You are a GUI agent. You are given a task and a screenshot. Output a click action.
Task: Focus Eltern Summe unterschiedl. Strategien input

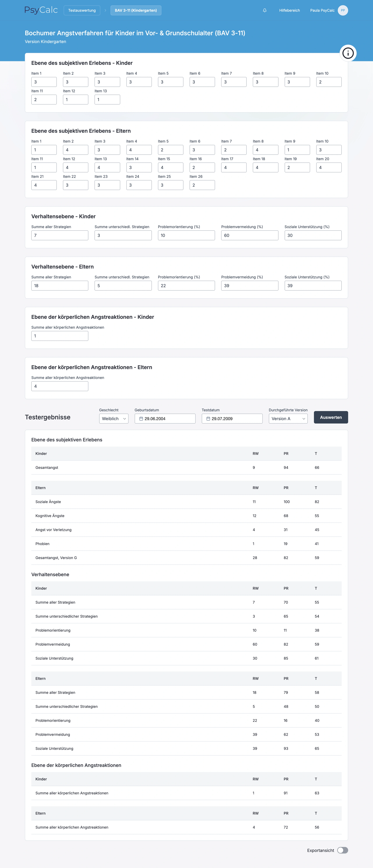(x=123, y=286)
